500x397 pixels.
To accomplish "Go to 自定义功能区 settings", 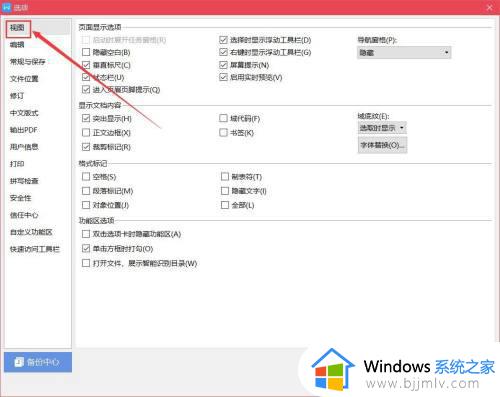I will coord(31,232).
